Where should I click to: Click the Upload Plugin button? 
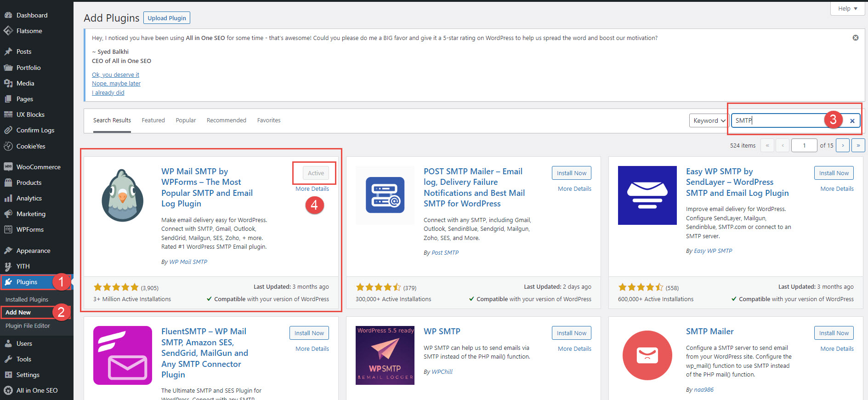coord(167,18)
